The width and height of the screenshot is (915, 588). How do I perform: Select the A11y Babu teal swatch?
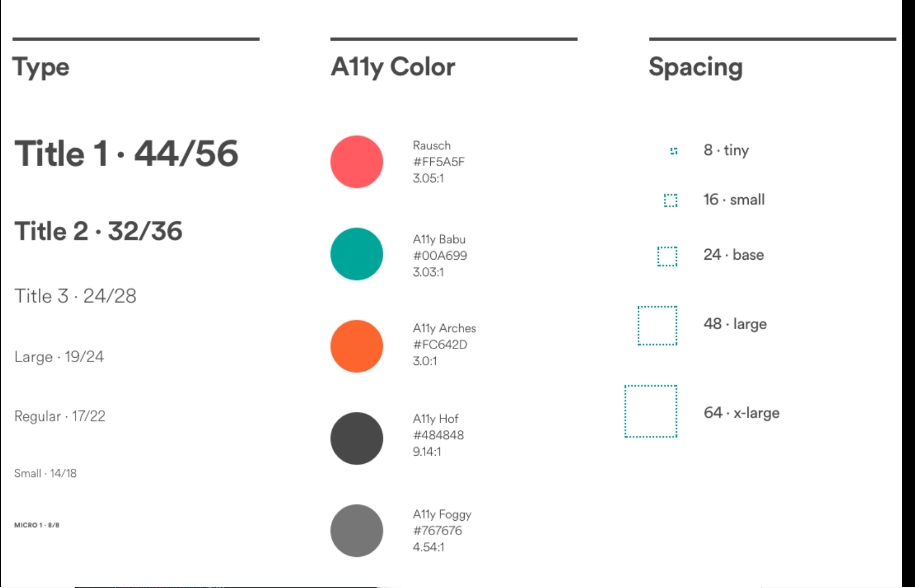(357, 254)
